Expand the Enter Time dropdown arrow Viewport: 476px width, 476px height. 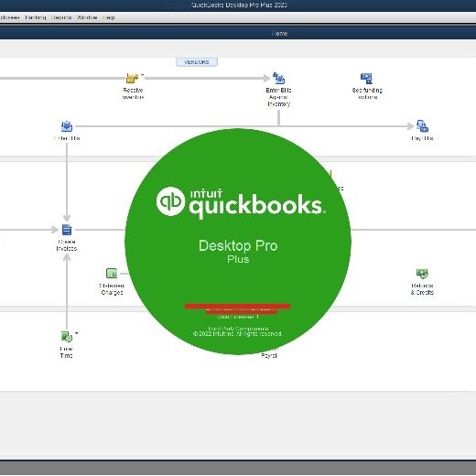[x=77, y=333]
